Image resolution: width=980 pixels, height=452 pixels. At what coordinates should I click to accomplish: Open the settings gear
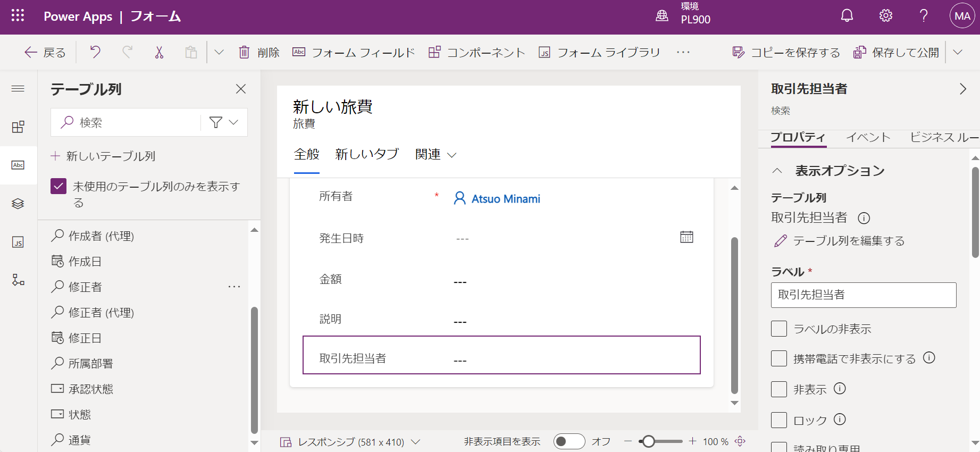pyautogui.click(x=886, y=16)
